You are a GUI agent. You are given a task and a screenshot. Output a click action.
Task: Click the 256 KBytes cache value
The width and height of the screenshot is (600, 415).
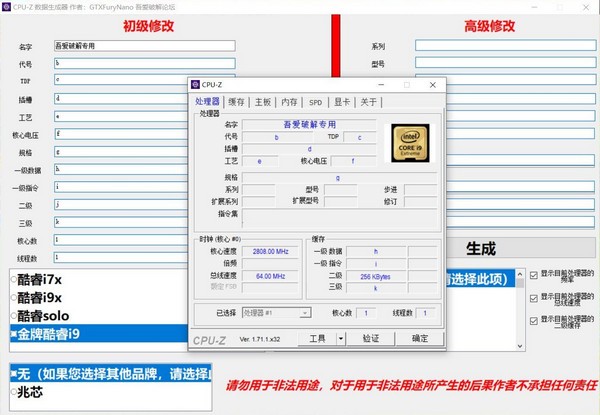tap(375, 277)
